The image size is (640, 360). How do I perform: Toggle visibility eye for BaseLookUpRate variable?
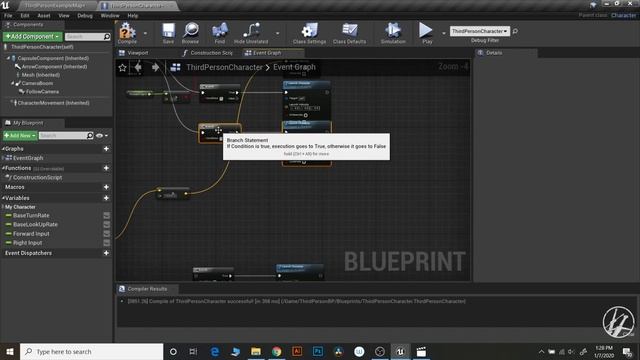point(107,224)
